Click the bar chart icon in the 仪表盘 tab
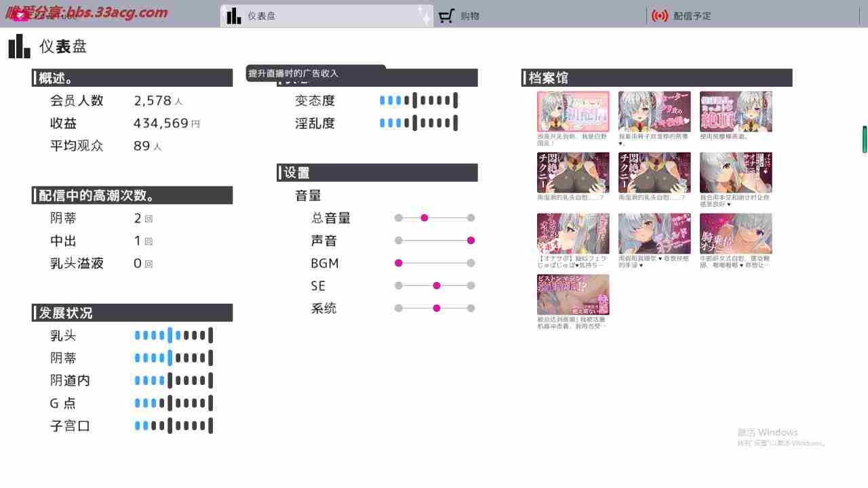The image size is (868, 488). tap(234, 16)
